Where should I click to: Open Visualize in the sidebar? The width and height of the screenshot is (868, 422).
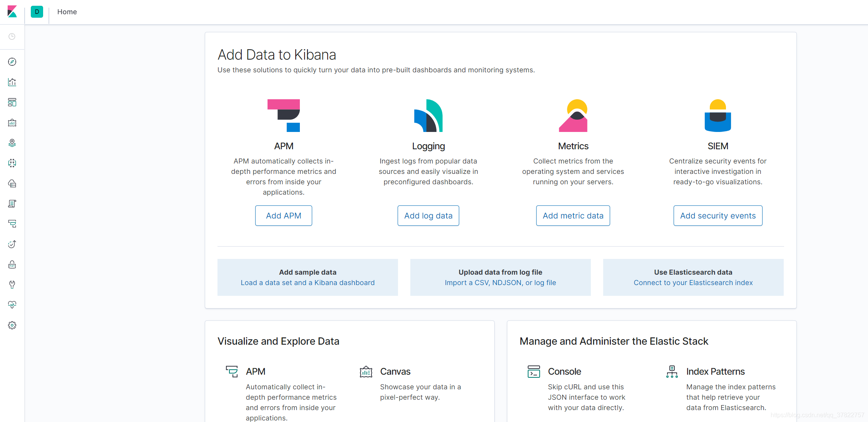pos(12,82)
